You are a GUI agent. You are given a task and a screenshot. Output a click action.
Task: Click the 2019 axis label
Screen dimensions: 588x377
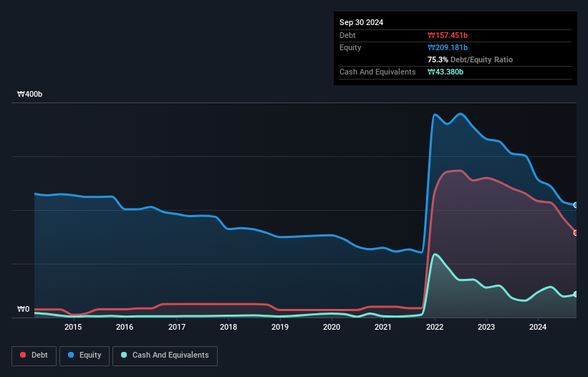pos(280,327)
